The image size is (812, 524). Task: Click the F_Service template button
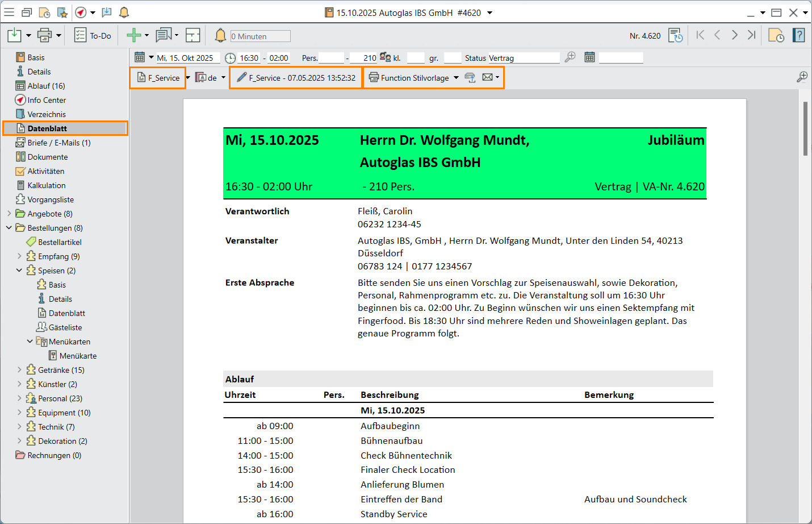[x=158, y=78]
